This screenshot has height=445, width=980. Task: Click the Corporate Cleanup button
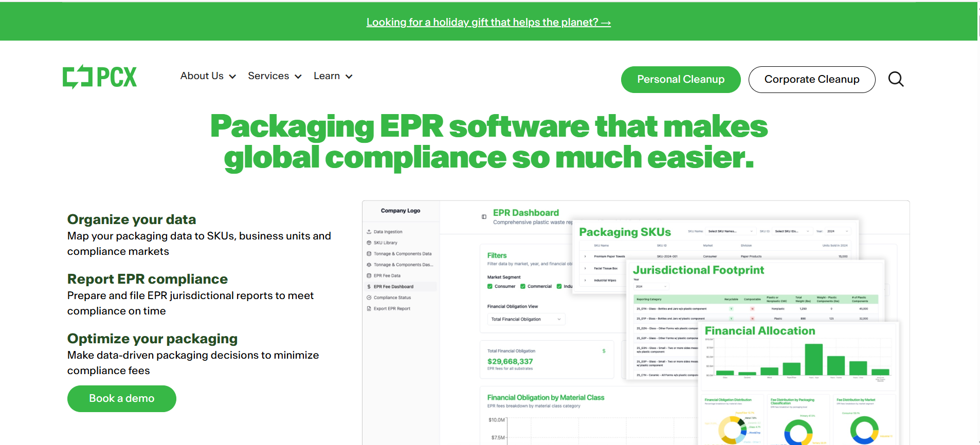811,80
